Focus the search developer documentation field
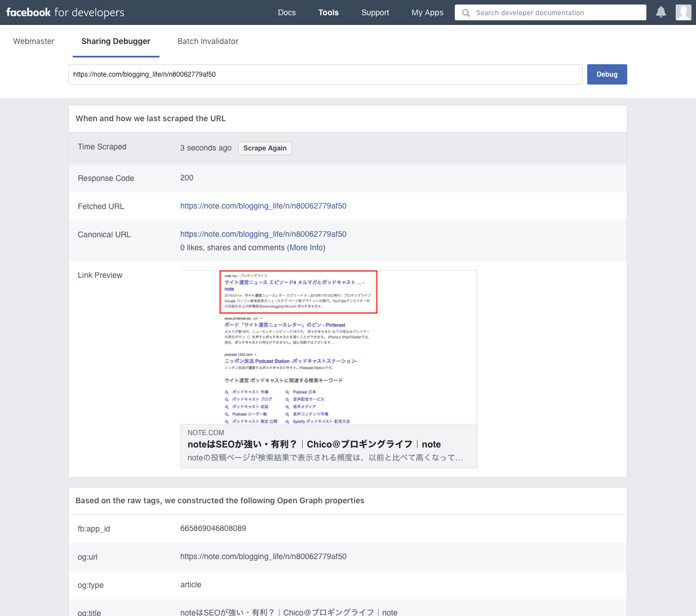Screen dimensions: 696x616 [551, 12]
